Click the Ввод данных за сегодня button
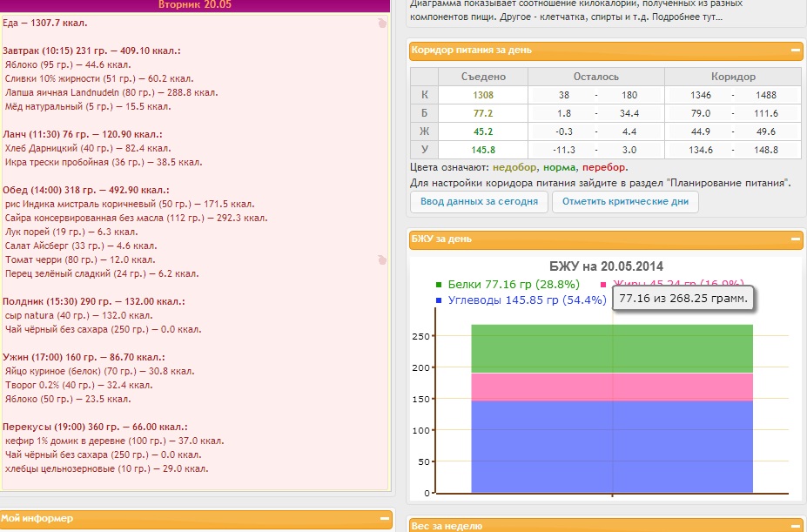Screen dimensions: 807x532 tap(479, 202)
